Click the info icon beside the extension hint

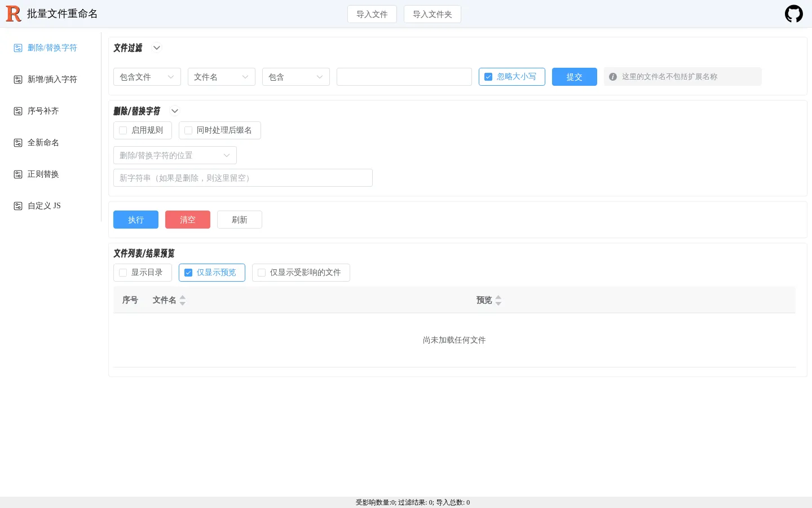(613, 77)
